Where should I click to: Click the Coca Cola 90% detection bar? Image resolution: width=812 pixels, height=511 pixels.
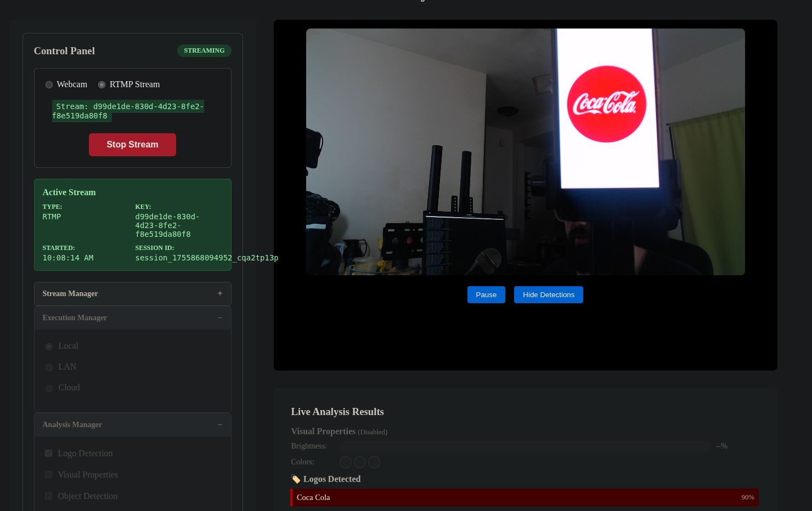point(525,497)
